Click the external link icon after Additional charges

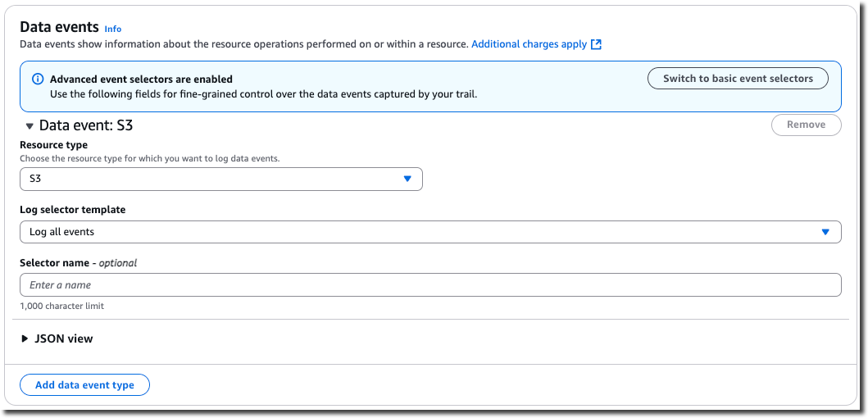tap(597, 44)
